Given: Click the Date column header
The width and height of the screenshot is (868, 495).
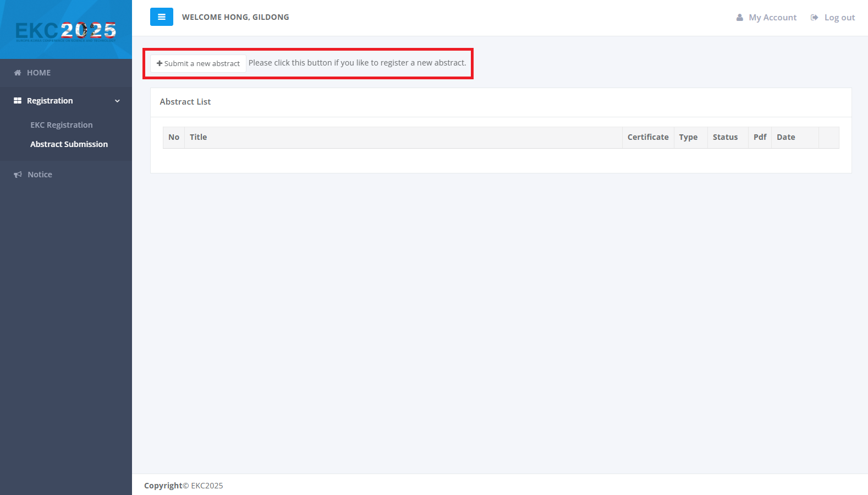Looking at the screenshot, I should point(785,137).
